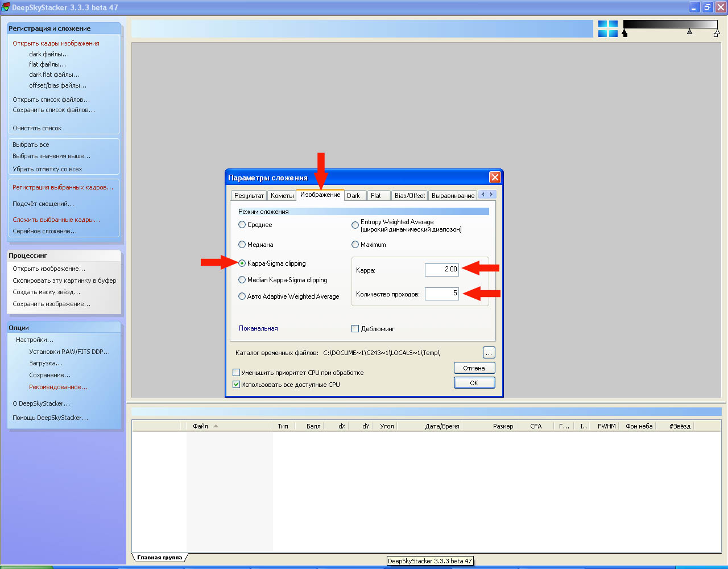The image size is (728, 569).
Task: Confirm the settings with the OK button
Action: click(474, 383)
